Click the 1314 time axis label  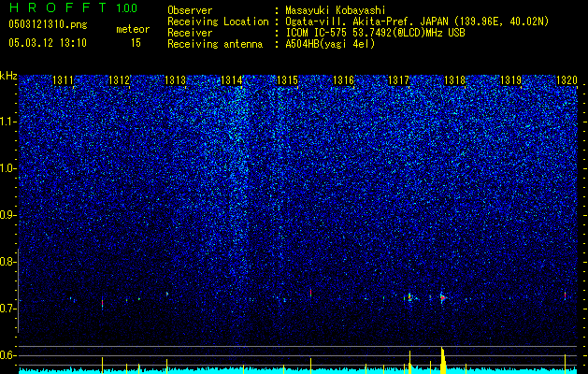(232, 80)
